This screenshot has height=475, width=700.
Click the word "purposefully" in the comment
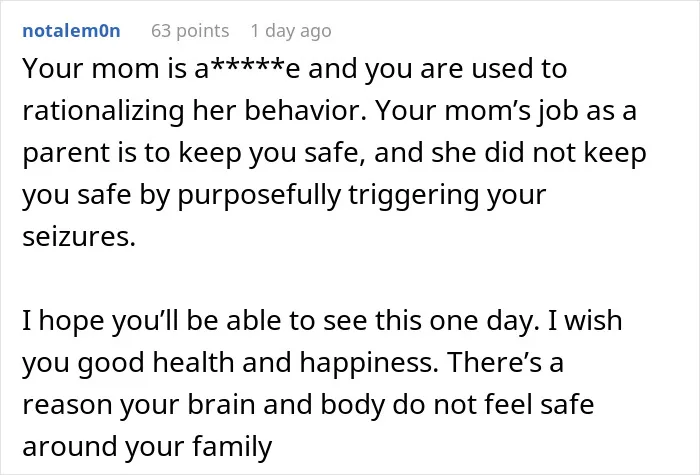(259, 196)
